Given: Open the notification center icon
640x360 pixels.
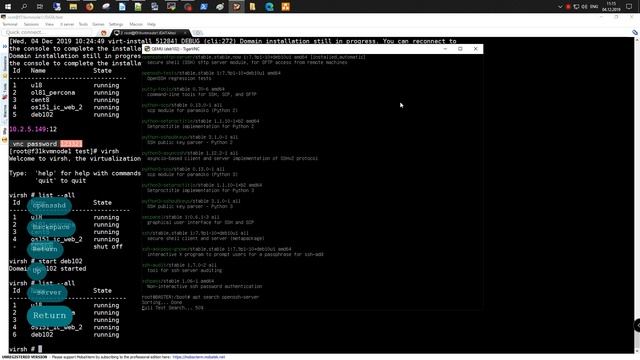Looking at the screenshot, I should tap(629, 7).
